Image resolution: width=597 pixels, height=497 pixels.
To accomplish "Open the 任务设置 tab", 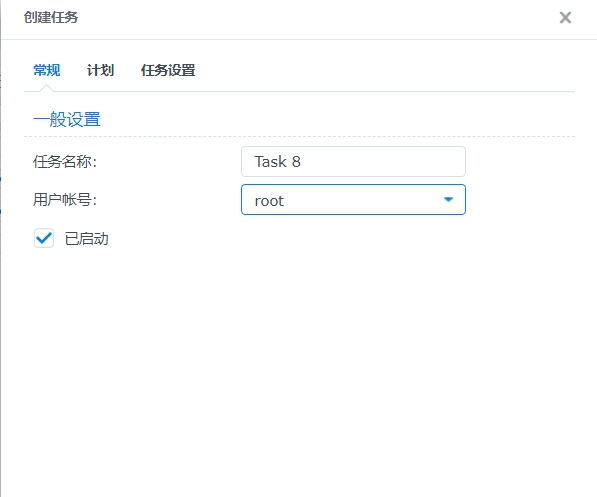I will [x=168, y=70].
